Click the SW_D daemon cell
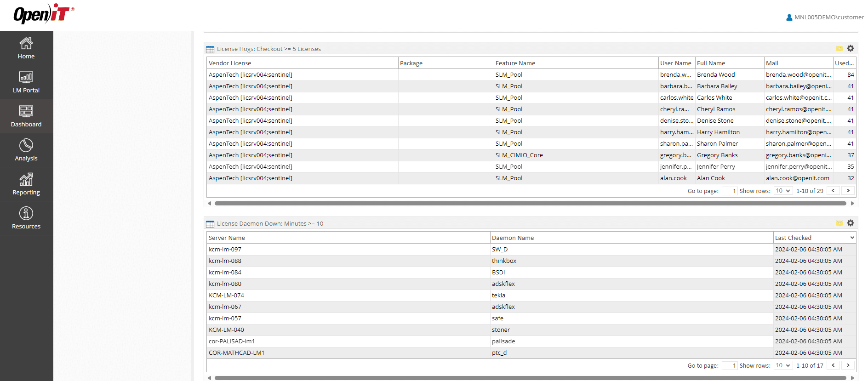 click(x=632, y=249)
